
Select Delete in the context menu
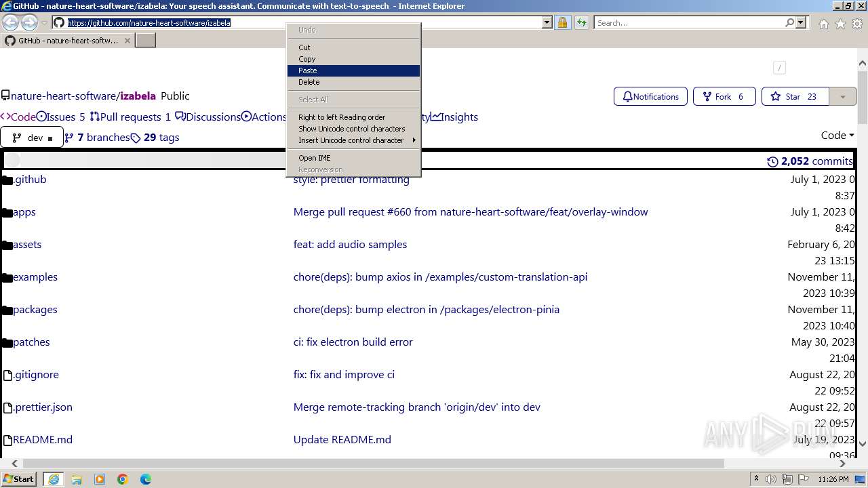353,82
